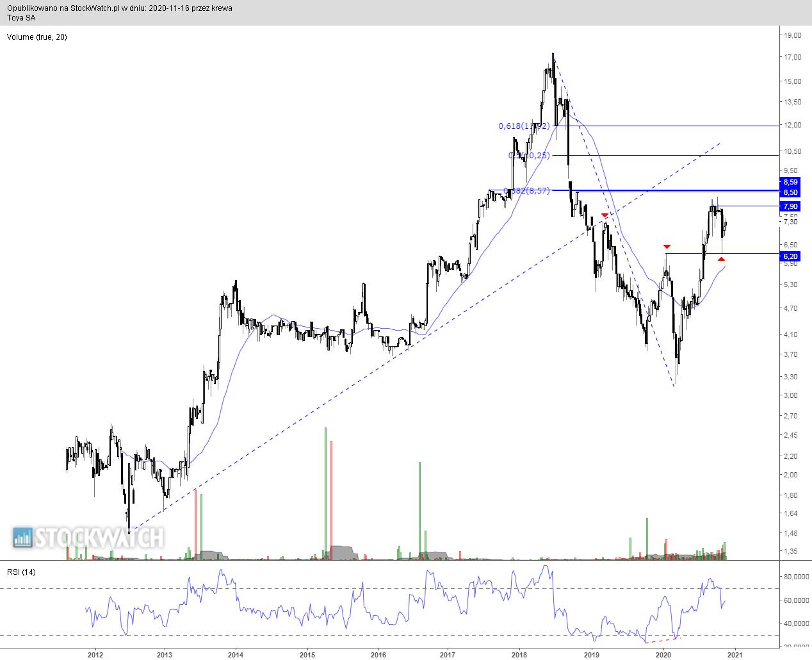Select the 2020 mark on time axis
The image size is (812, 660).
tap(663, 654)
